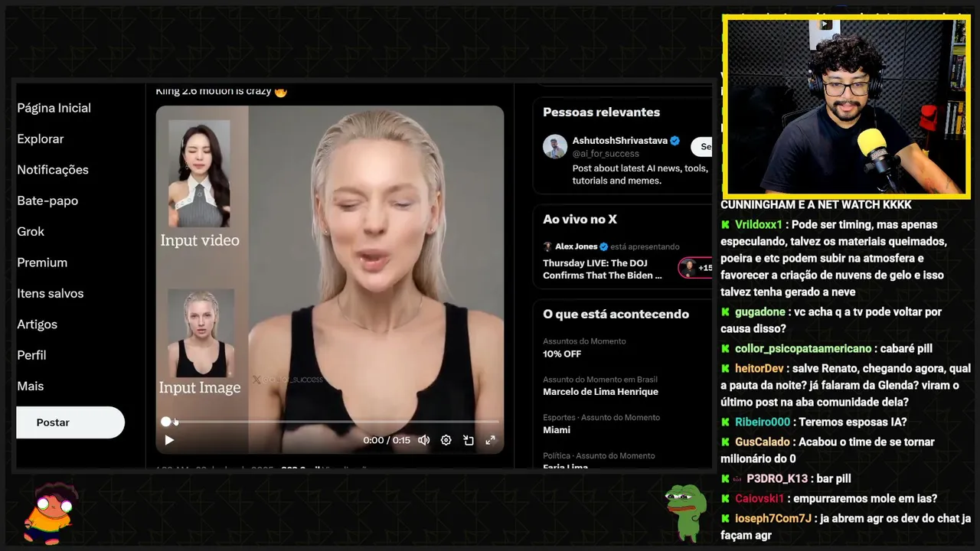Click P3DRO_K13 username in chat
980x551 pixels.
tap(777, 478)
